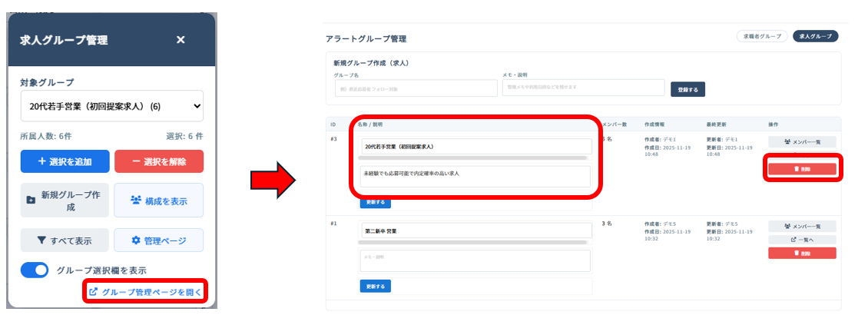Click 更新する button for 第二新卒 営業
Image resolution: width=868 pixels, height=325 pixels.
point(375,286)
